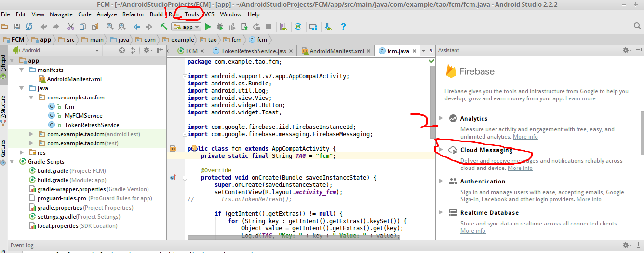Click the Synchronize refresh icon
Image resolution: width=644 pixels, height=253 pixels.
tap(29, 27)
